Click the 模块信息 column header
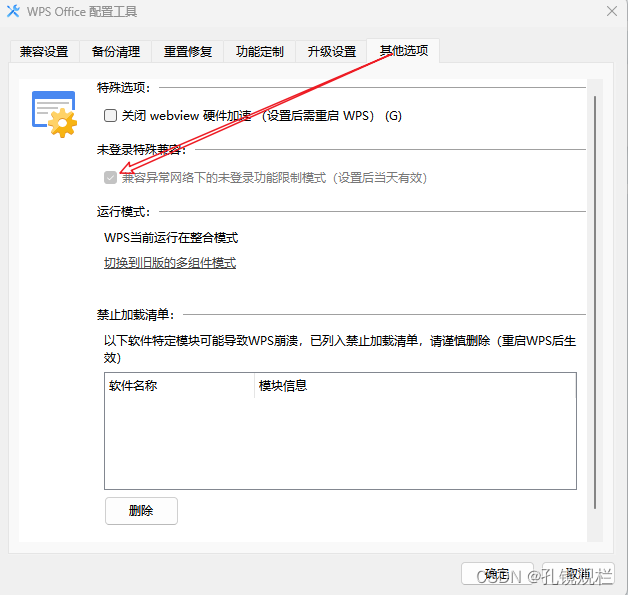Viewport: 628px width, 595px height. (415, 386)
